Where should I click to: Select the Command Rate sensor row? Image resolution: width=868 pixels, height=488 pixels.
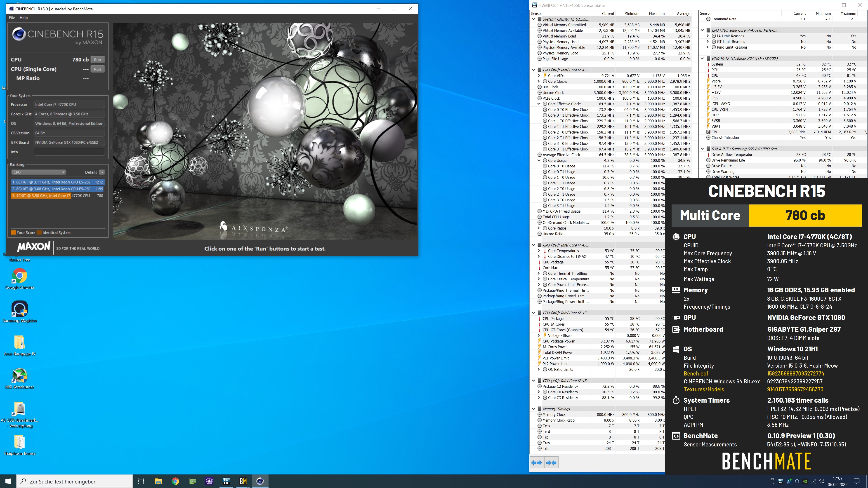coord(783,19)
